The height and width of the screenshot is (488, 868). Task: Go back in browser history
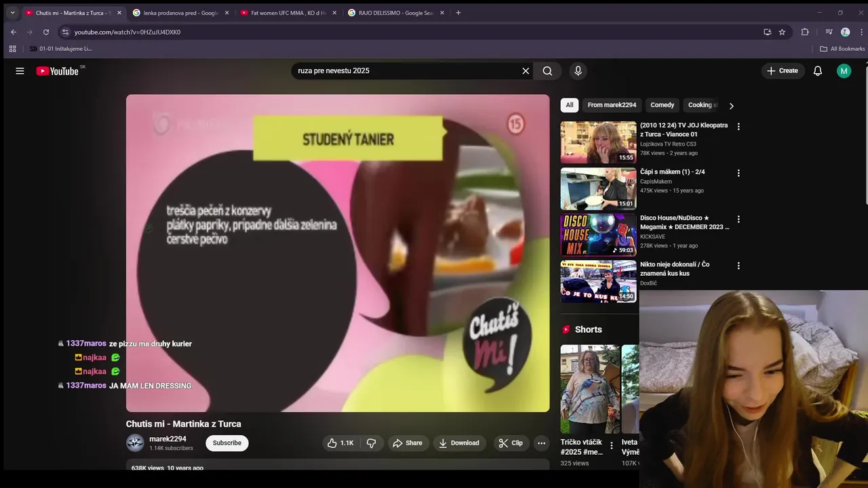point(13,32)
